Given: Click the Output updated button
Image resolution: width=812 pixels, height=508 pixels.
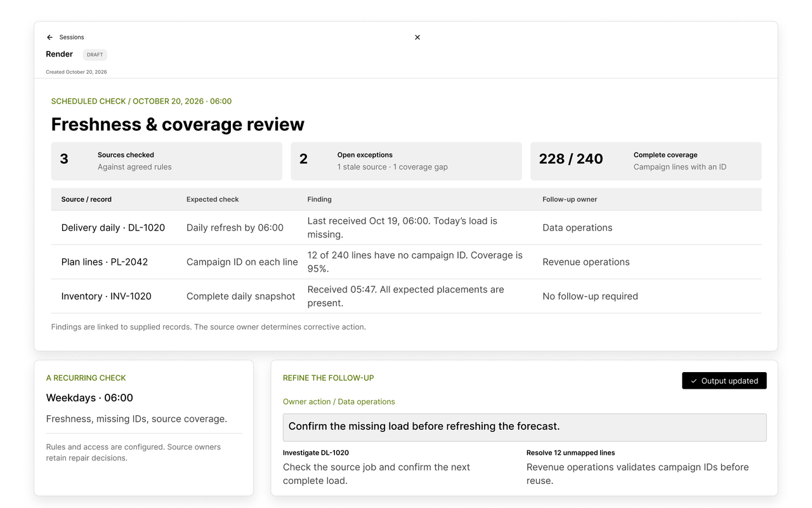Looking at the screenshot, I should [x=724, y=381].
